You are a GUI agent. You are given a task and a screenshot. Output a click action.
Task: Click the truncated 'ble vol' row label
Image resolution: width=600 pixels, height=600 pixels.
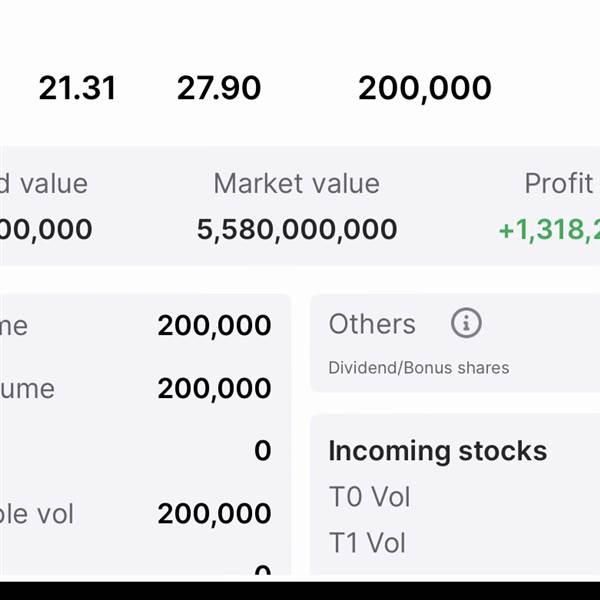[x=37, y=514]
